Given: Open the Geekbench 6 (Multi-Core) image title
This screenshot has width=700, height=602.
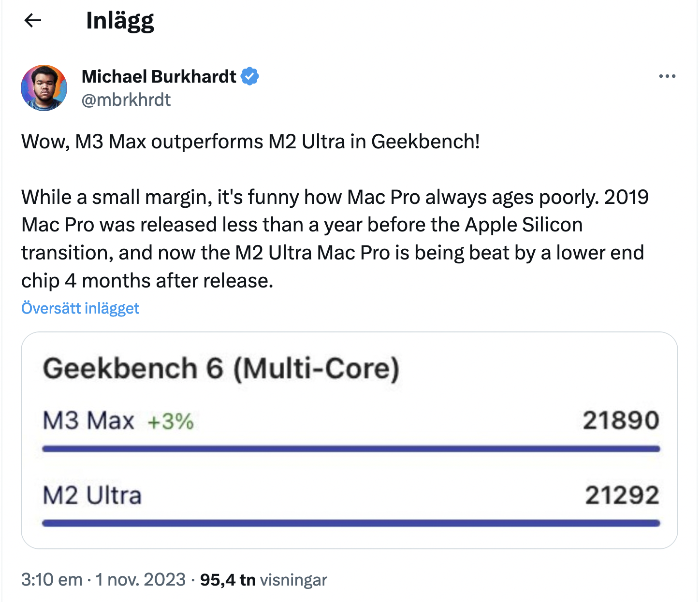Looking at the screenshot, I should coord(221,369).
